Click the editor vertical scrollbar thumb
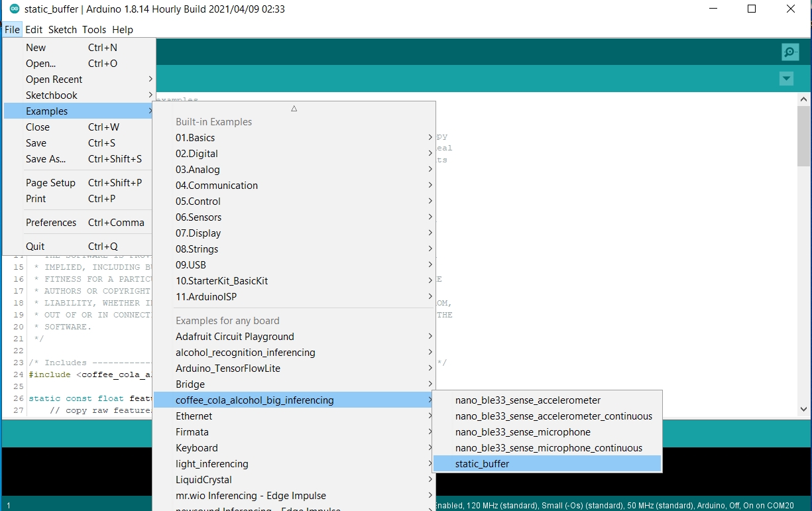 coord(803,136)
